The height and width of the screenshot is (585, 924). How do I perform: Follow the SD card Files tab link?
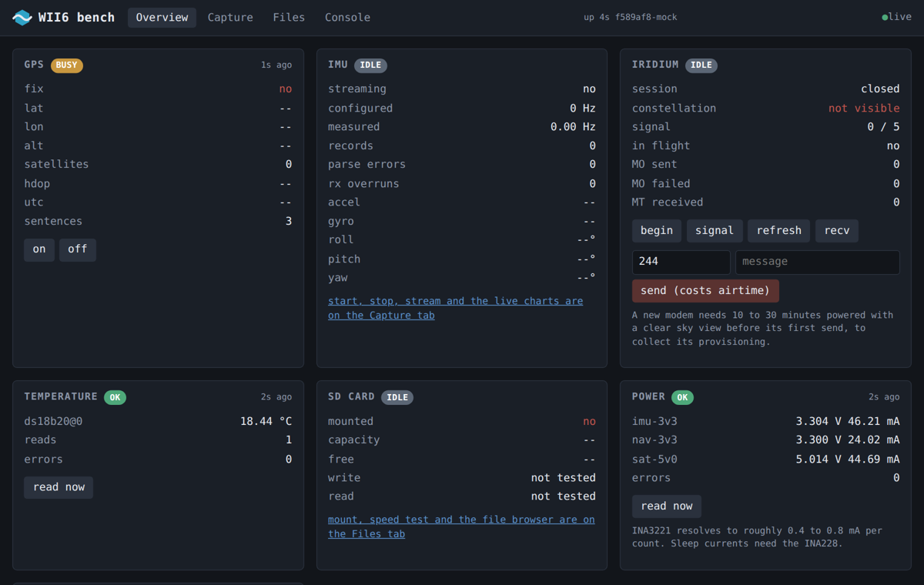461,526
